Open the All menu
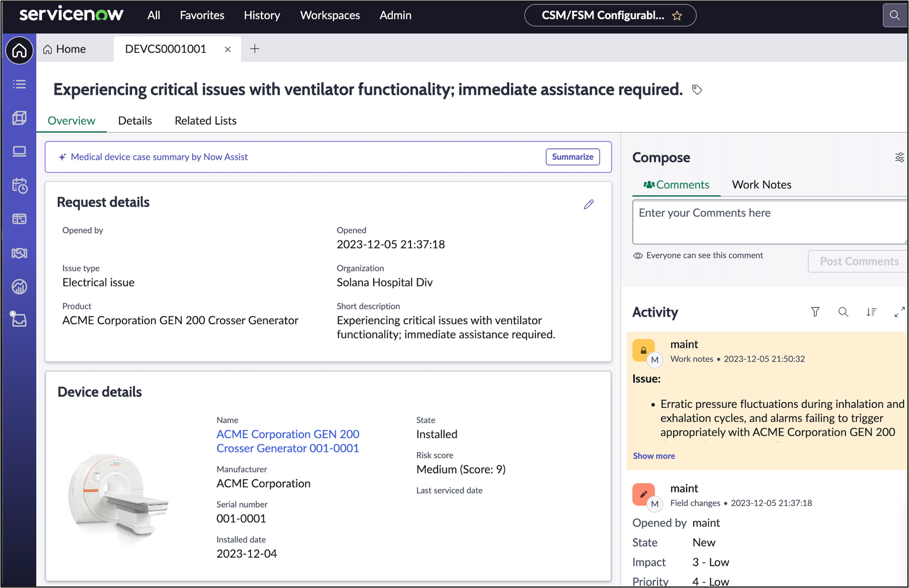The height and width of the screenshot is (588, 909). click(154, 16)
